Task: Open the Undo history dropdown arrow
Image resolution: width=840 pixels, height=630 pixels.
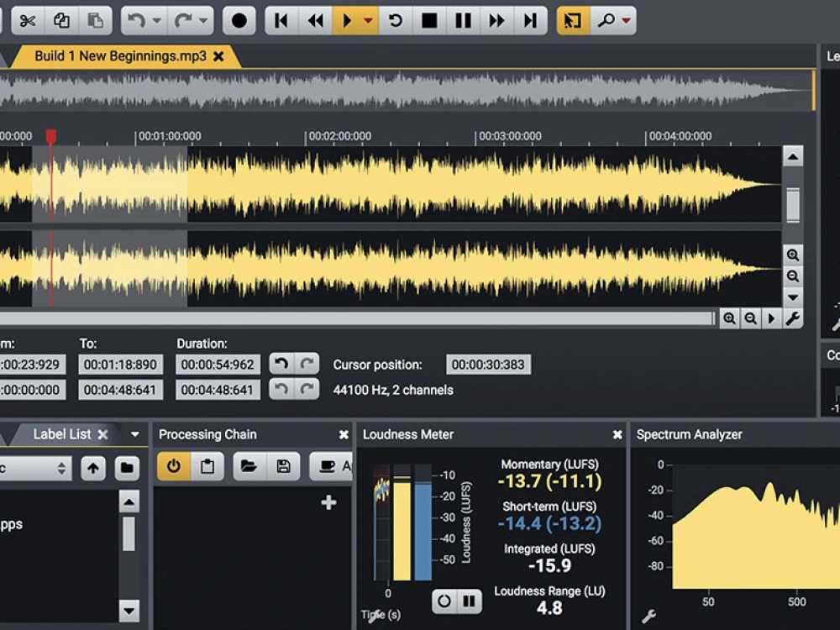Action: pos(157,21)
